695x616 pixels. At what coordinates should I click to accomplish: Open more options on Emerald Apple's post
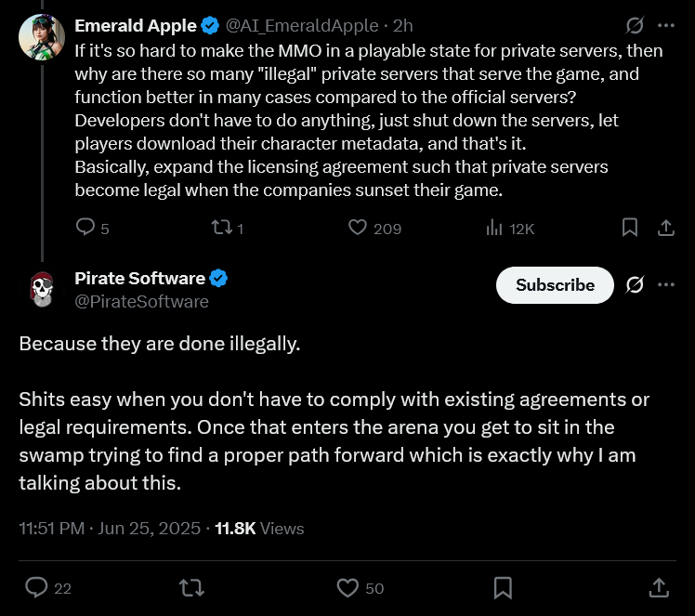point(666,26)
